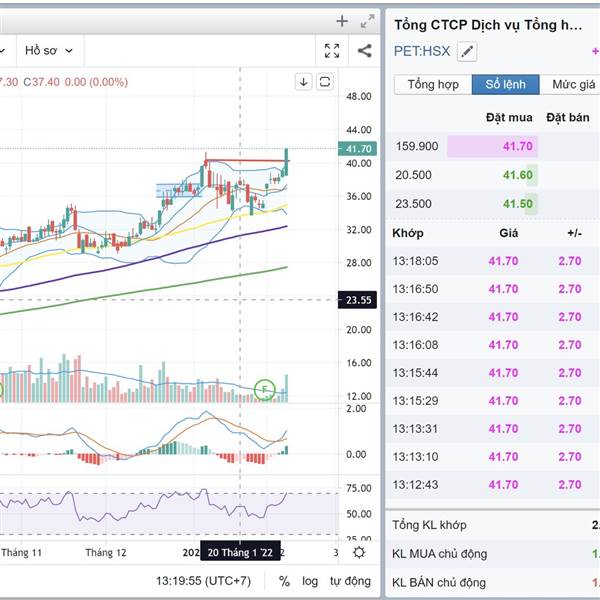Expand the chart panel with diagonal arrows icon
Viewport: 600px width, 600px height.
tap(367, 20)
